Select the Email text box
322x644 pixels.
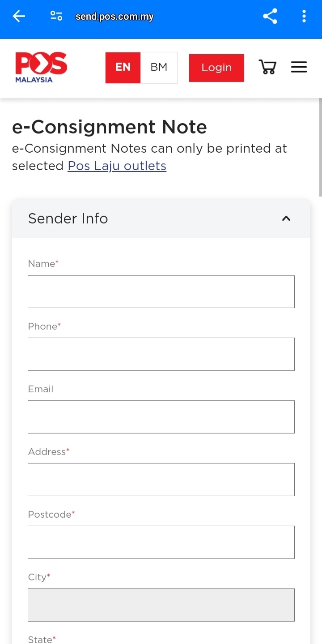tap(161, 417)
